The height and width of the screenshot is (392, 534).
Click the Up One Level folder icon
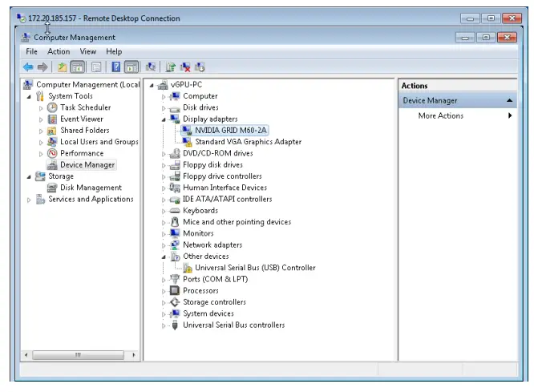tap(62, 67)
